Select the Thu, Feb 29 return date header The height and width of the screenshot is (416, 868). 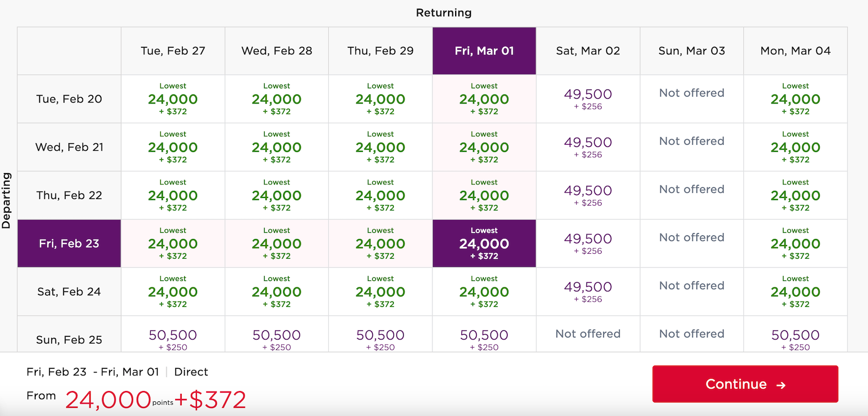click(x=380, y=50)
